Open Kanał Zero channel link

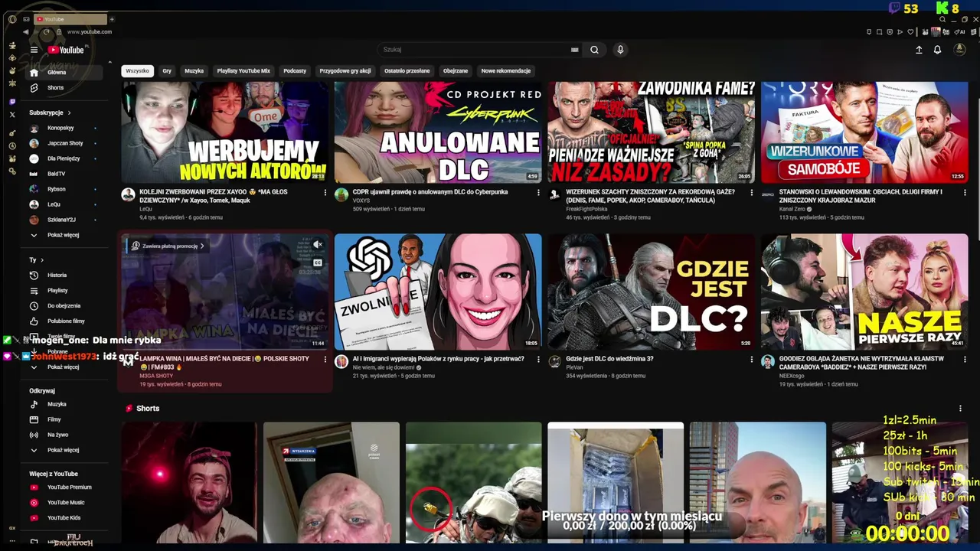(792, 209)
